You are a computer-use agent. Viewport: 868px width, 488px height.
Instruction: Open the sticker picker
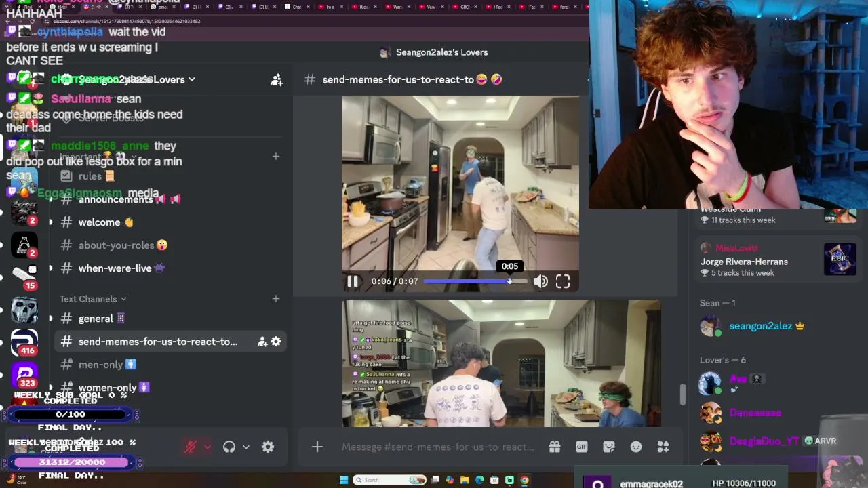(x=609, y=447)
